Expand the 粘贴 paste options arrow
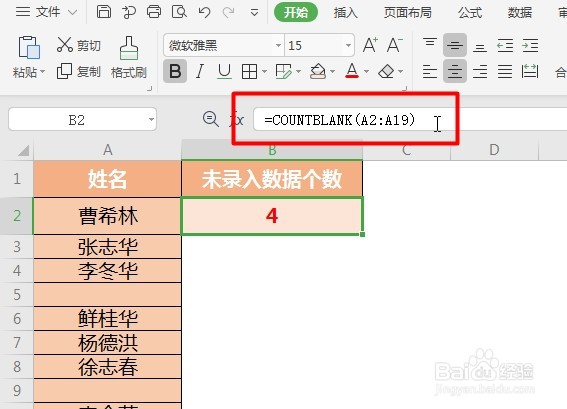 tap(42, 72)
